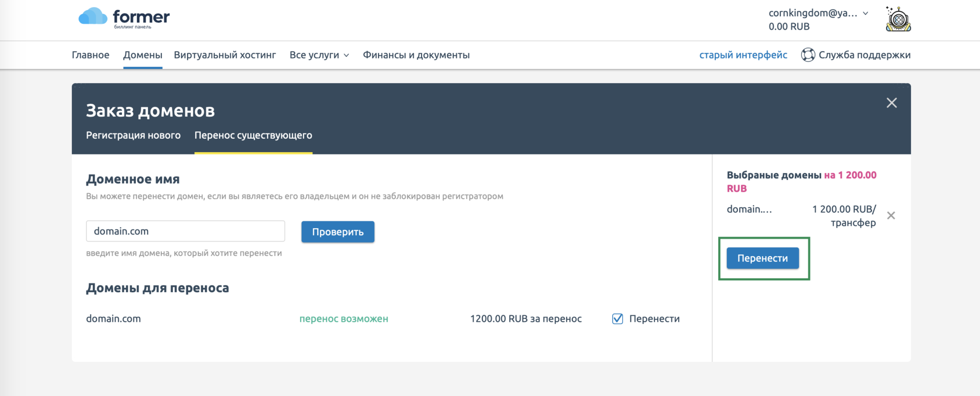This screenshot has height=396, width=980.
Task: Close the domain order panel
Action: [x=891, y=103]
